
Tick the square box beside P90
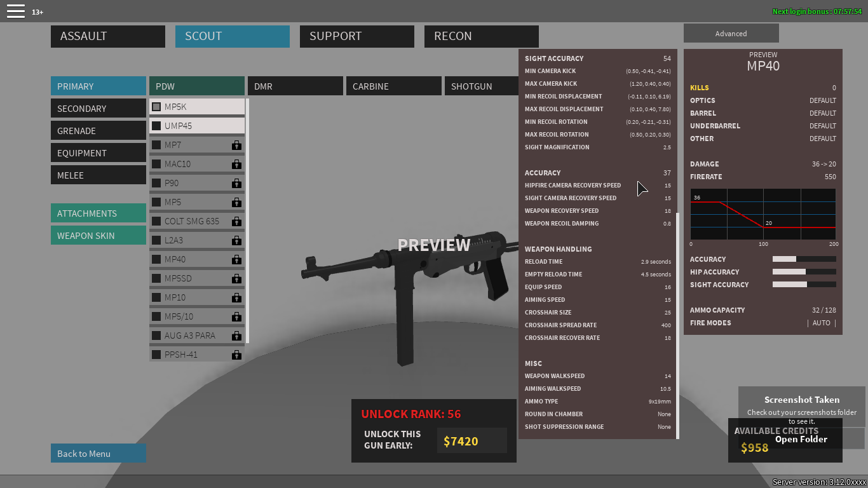pyautogui.click(x=156, y=183)
